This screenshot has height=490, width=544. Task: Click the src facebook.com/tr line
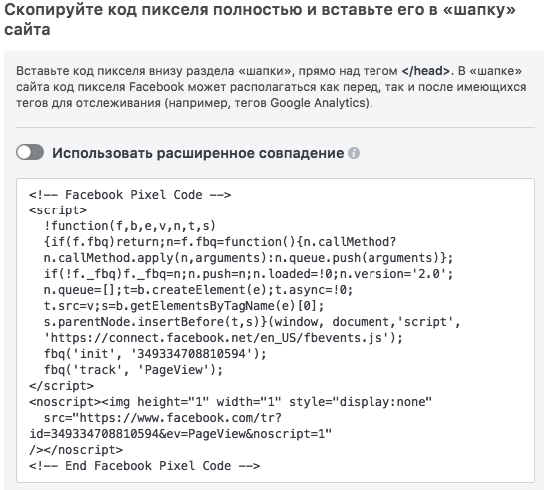pyautogui.click(x=163, y=418)
